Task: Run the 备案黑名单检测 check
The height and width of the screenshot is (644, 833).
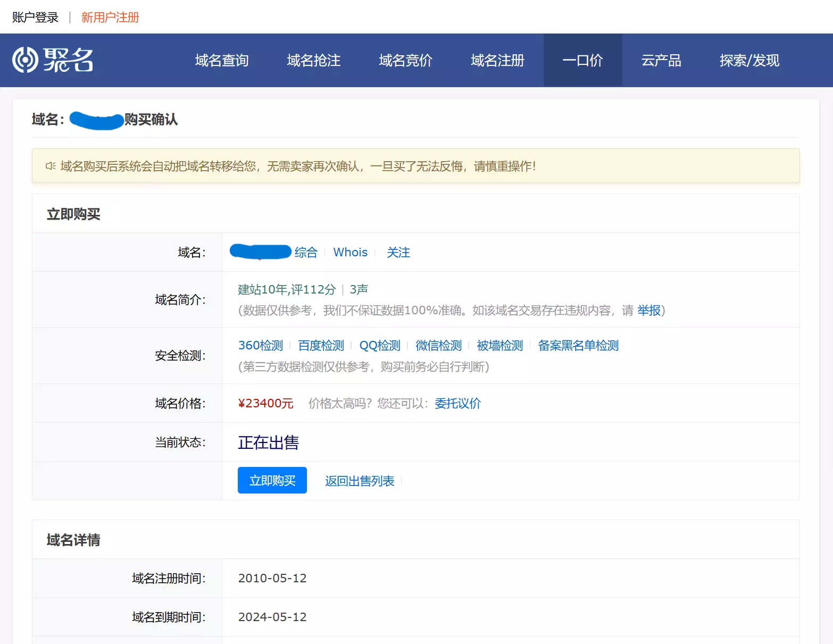Action: coord(578,345)
